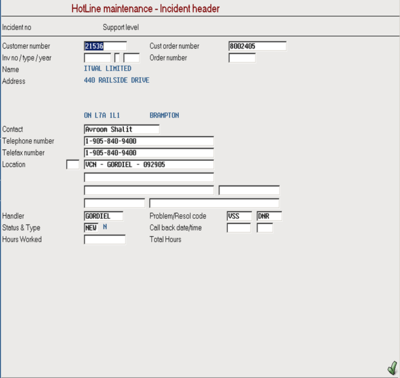
Task: Click the small Location code box
Action: (73, 164)
